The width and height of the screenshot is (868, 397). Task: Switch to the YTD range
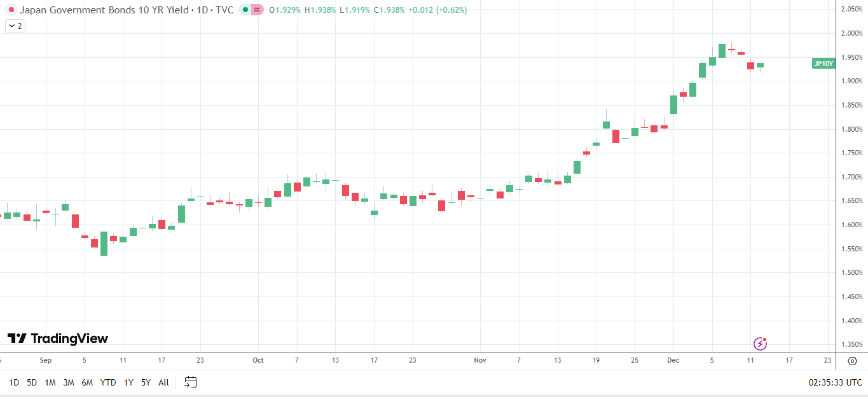[x=107, y=382]
